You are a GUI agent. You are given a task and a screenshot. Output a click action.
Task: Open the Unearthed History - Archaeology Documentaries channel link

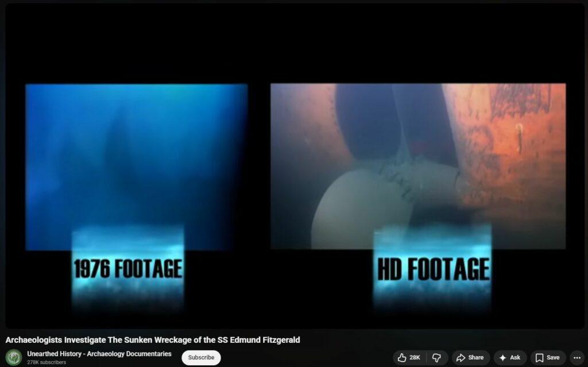[99, 354]
